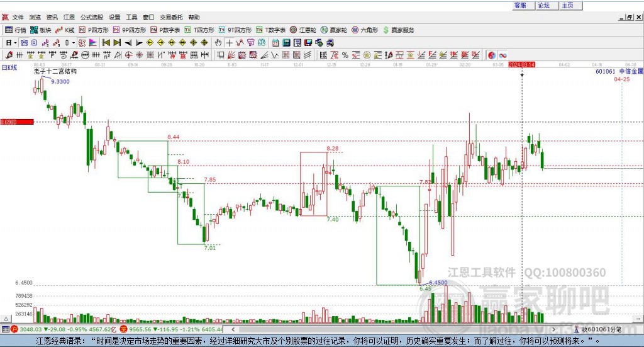The image size is (644, 347).
Task: Select the zigzag wave line tool
Action: coord(274,55)
